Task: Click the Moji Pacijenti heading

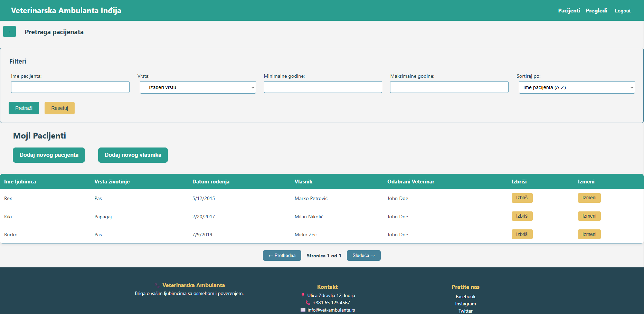Action: (x=39, y=136)
